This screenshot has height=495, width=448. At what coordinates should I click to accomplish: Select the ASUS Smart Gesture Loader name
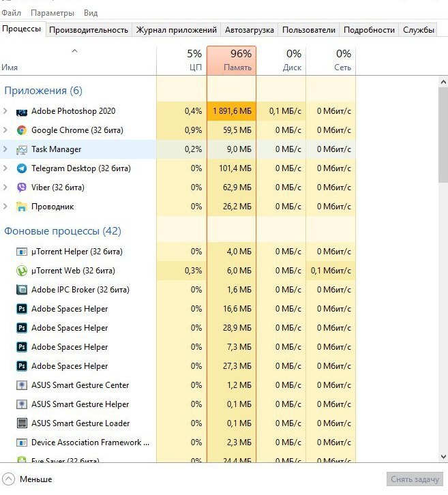tap(80, 423)
